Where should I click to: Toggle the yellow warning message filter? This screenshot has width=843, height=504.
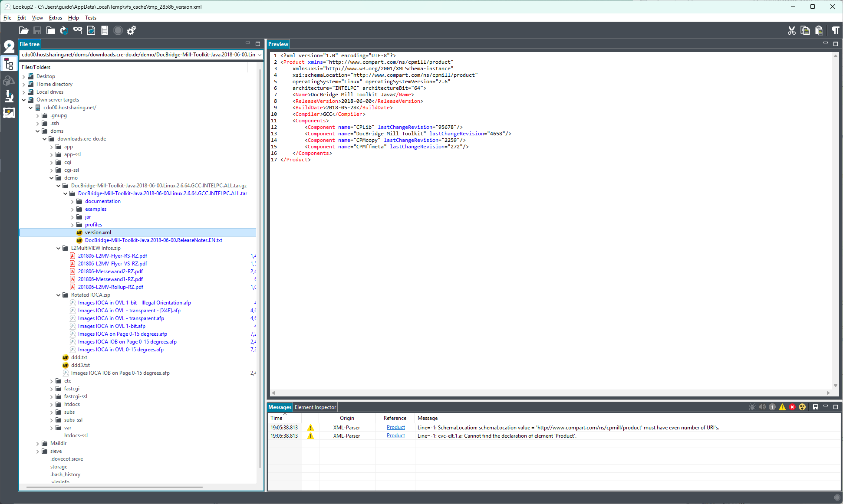point(782,407)
